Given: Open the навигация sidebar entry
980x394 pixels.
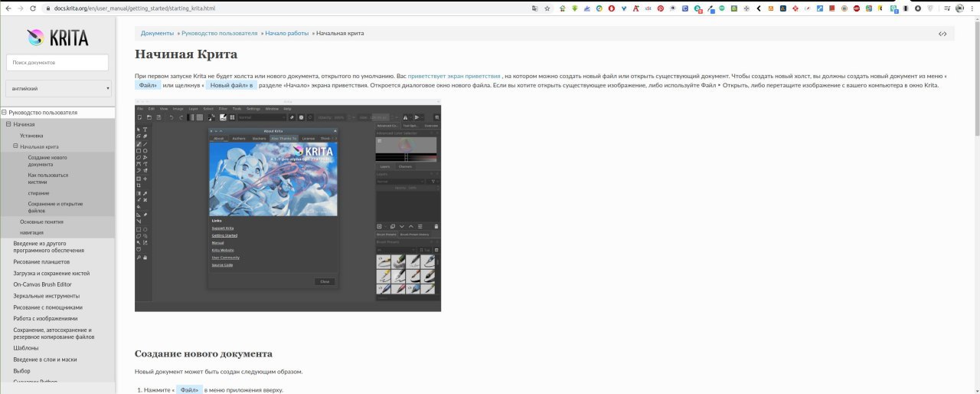Looking at the screenshot, I should click(x=31, y=232).
